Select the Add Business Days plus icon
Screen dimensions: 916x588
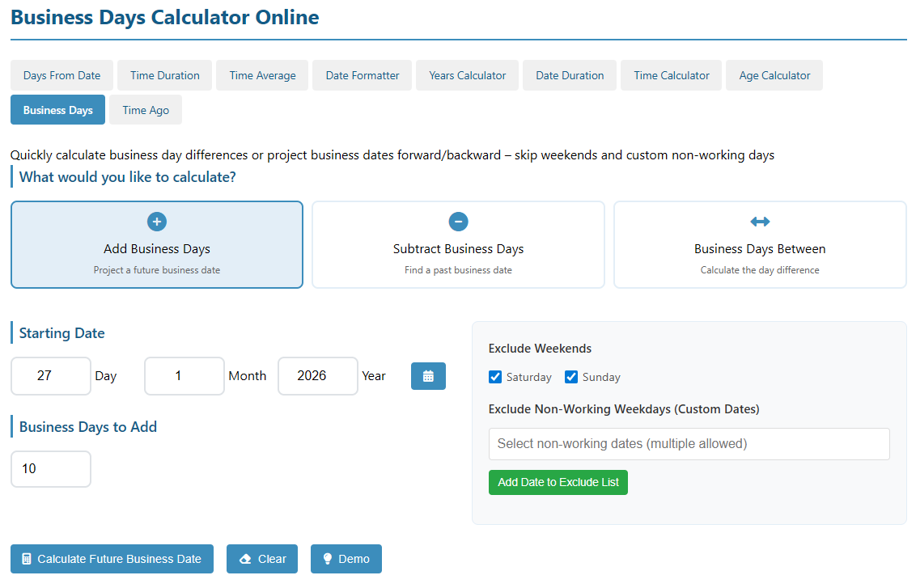tap(157, 222)
